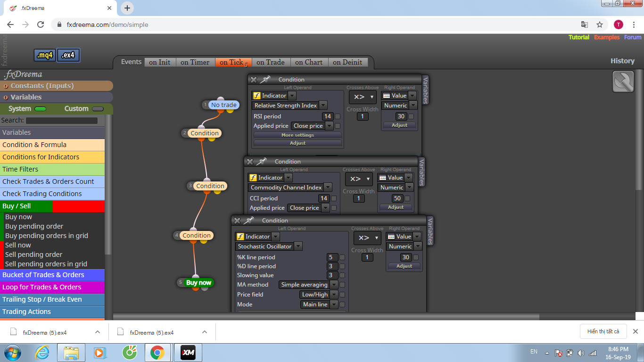Edit the RSI period value 14

328,116
